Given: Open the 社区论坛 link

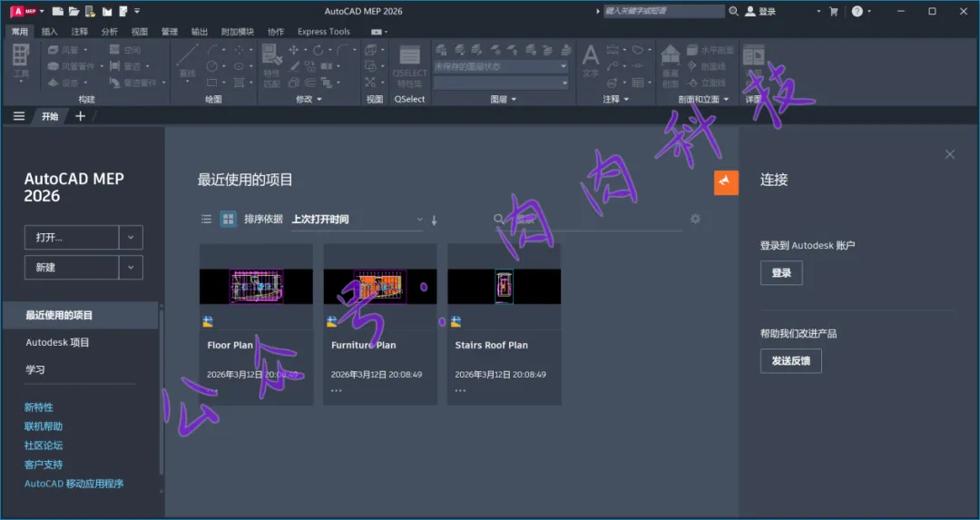Looking at the screenshot, I should click(44, 446).
